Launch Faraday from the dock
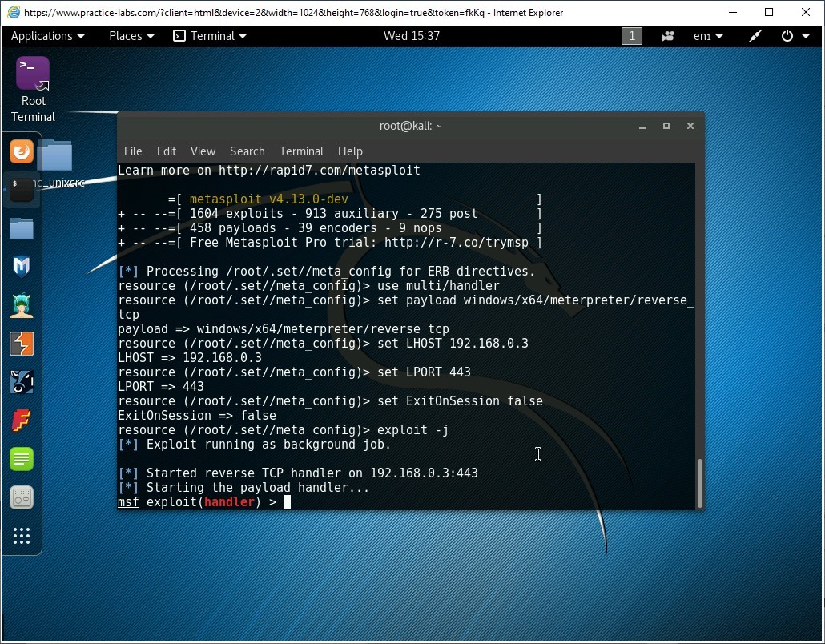 [x=22, y=421]
